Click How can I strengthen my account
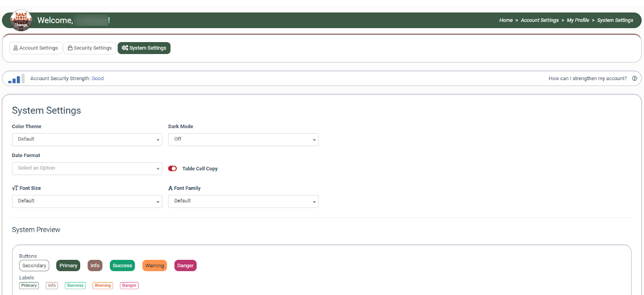Viewport: 644px width, 295px height. (x=587, y=78)
